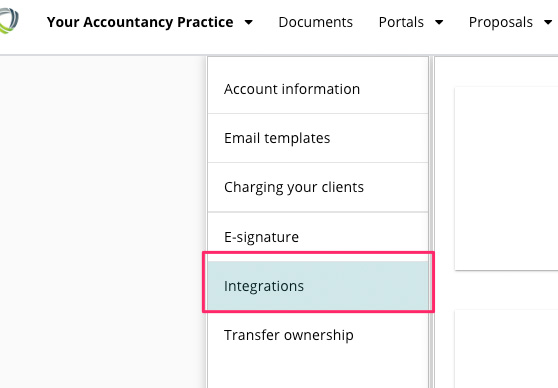The image size is (558, 388).
Task: Open the Your Accountancy Practice menu
Action: coord(140,22)
